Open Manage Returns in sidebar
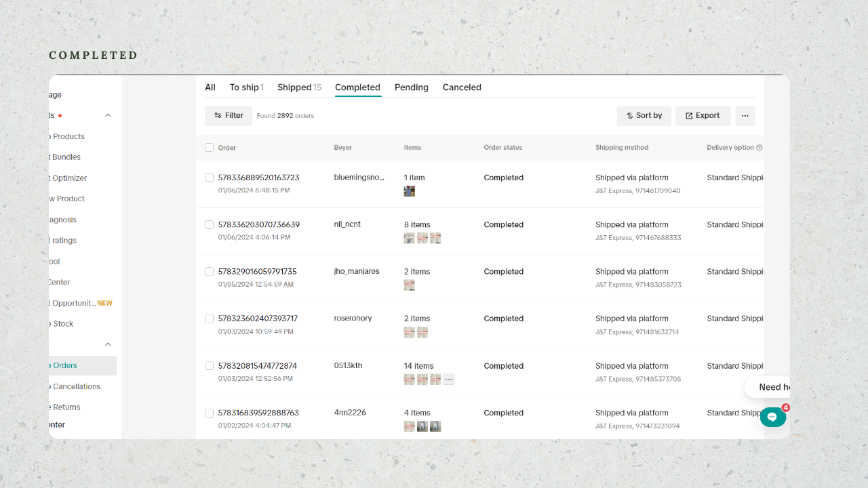This screenshot has height=488, width=868. tap(65, 407)
